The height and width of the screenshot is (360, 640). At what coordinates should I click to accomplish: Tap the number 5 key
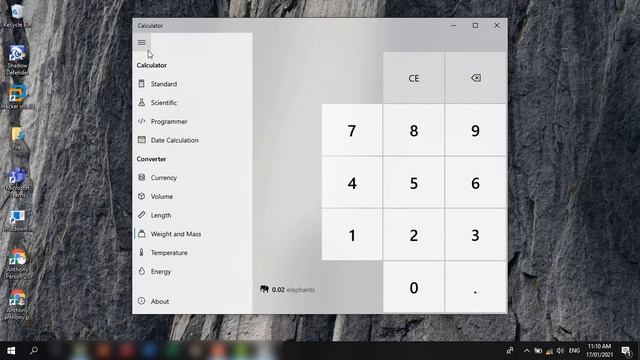413,183
